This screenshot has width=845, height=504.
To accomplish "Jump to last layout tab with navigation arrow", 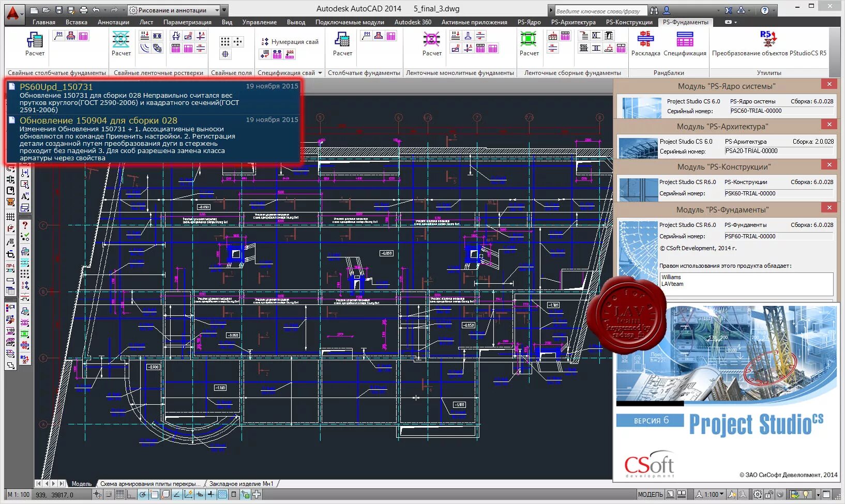I will [62, 484].
